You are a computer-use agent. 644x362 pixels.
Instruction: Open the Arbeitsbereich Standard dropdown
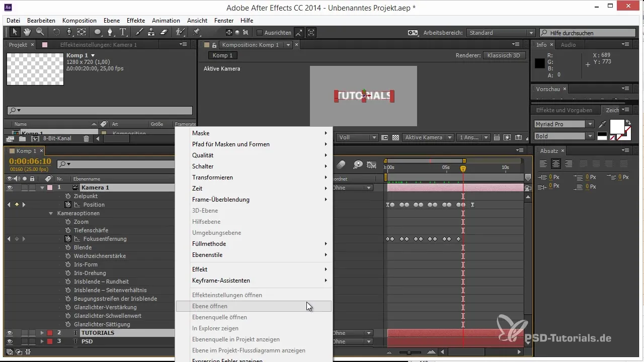pyautogui.click(x=501, y=33)
